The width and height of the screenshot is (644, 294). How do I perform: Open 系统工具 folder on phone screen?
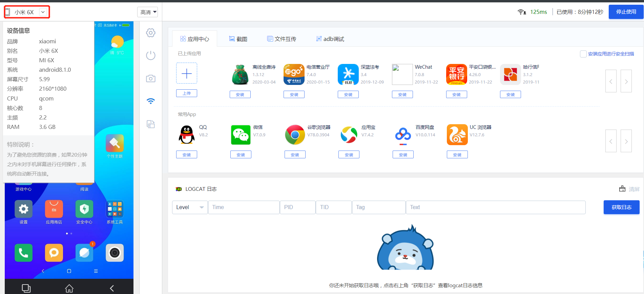[115, 209]
